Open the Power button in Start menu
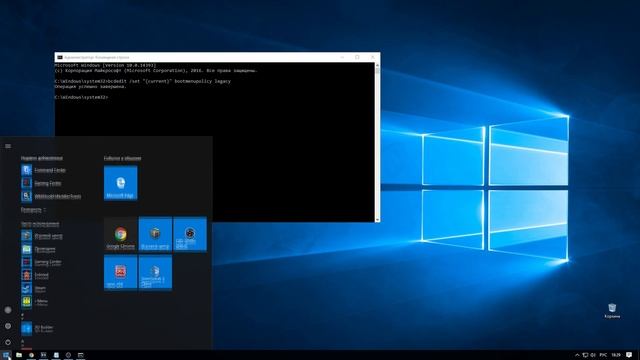The width and height of the screenshot is (640, 360). (x=8, y=342)
